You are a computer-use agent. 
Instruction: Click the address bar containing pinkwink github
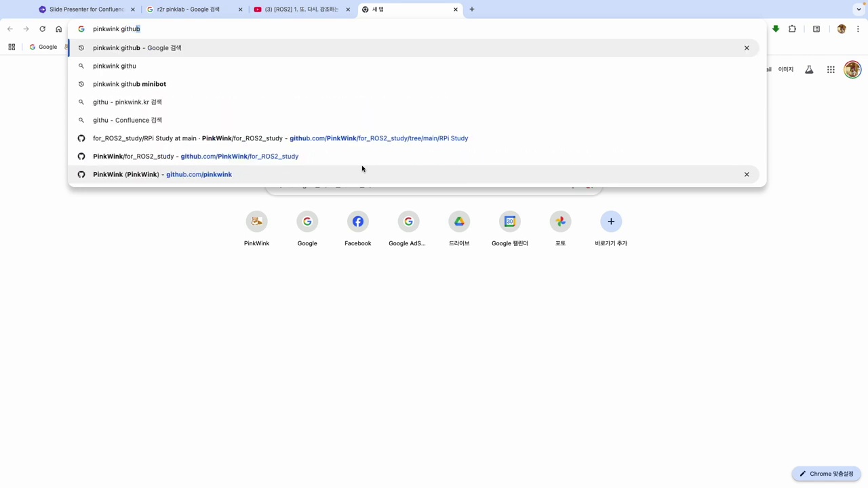(x=417, y=29)
